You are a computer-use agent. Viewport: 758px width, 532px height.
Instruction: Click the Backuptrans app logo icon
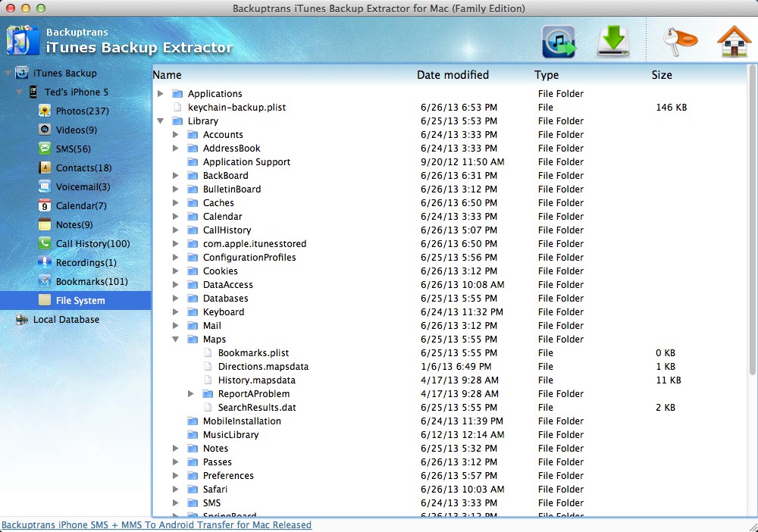(x=22, y=41)
